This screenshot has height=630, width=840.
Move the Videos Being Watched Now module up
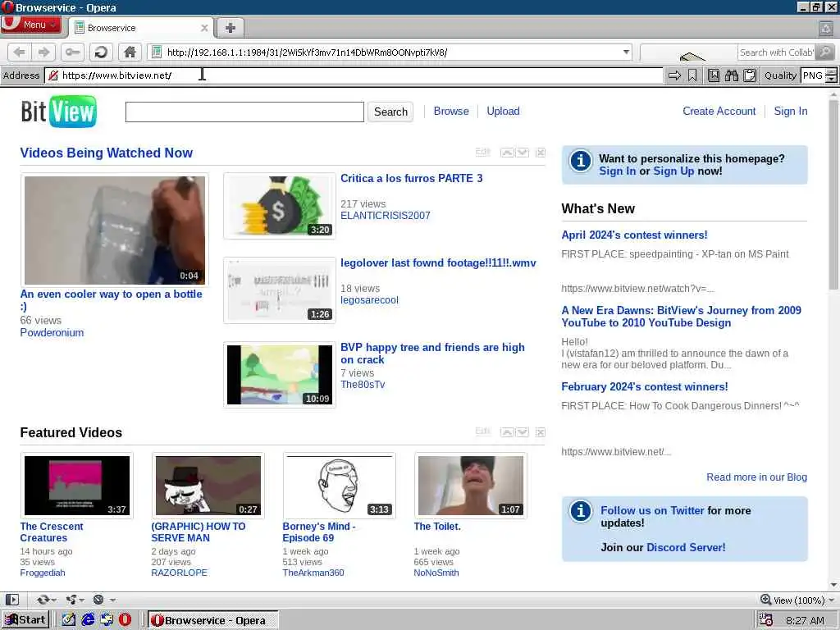click(x=507, y=153)
